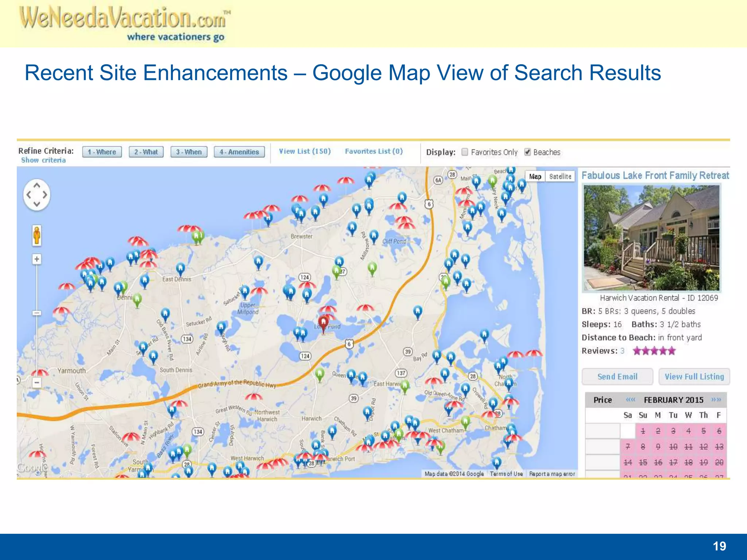
Task: Select the Map view tab
Action: [535, 176]
